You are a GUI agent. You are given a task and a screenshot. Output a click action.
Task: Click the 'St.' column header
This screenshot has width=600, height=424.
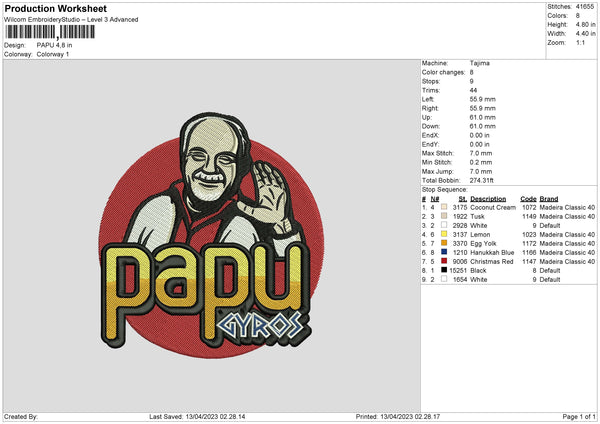pyautogui.click(x=463, y=199)
